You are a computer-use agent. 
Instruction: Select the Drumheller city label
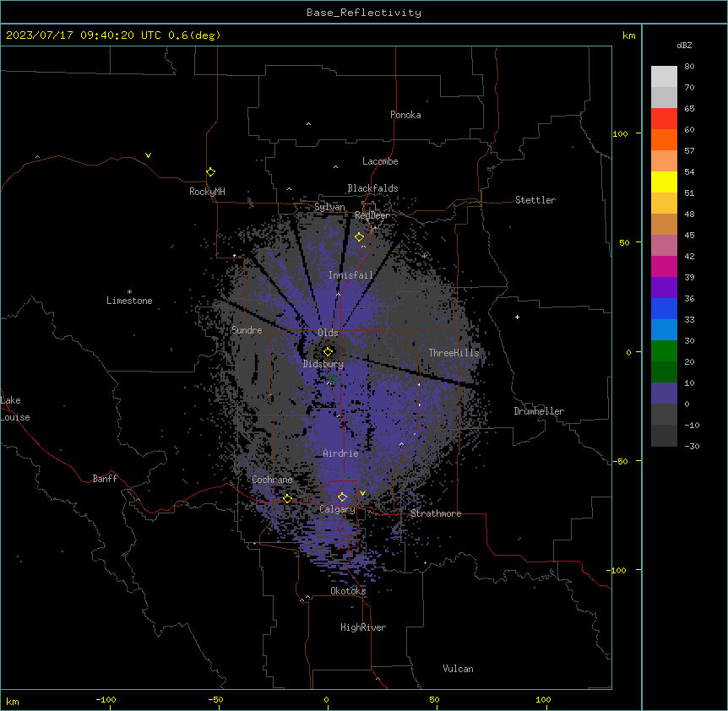click(x=539, y=411)
